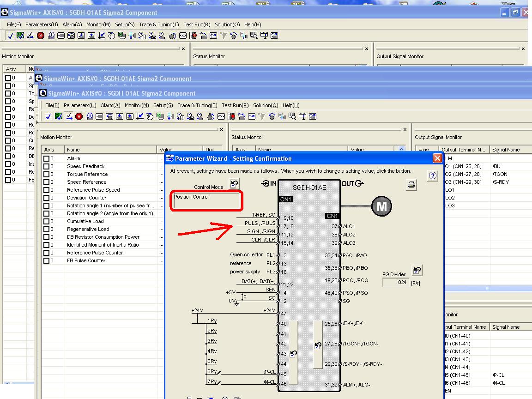Check the Torque Reference checkbox
The width and height of the screenshot is (532, 399).
point(47,174)
